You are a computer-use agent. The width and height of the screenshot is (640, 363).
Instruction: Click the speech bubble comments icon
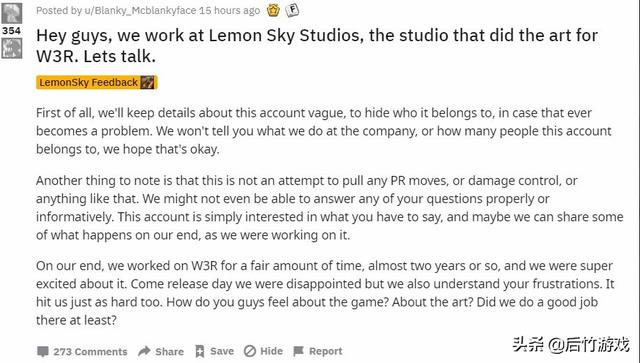point(43,352)
